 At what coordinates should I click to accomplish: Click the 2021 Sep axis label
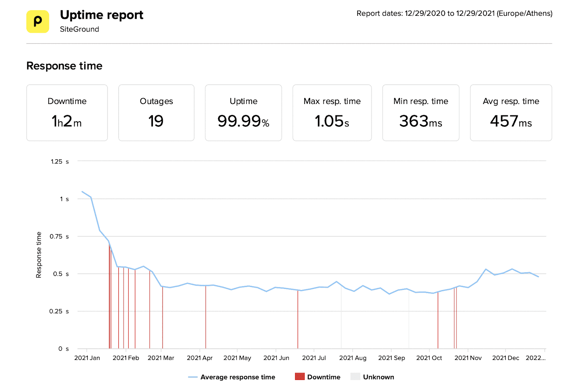click(391, 358)
